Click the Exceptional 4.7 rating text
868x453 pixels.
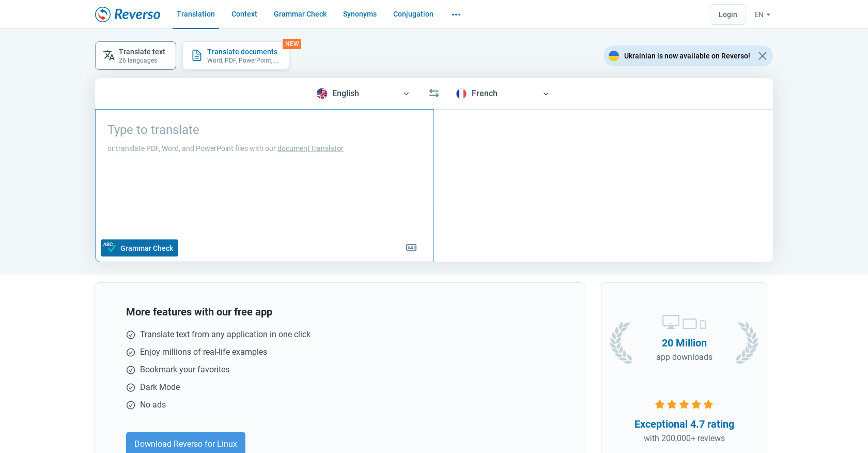click(x=684, y=424)
